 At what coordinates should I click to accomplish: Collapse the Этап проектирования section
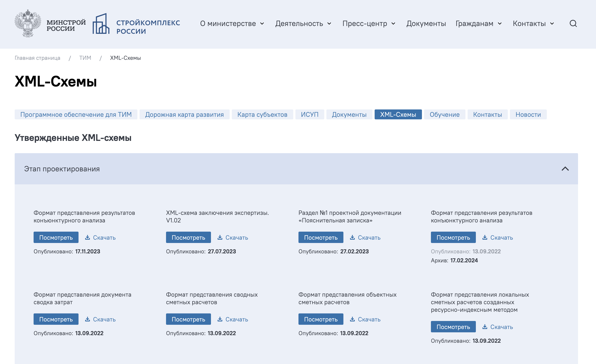click(565, 169)
